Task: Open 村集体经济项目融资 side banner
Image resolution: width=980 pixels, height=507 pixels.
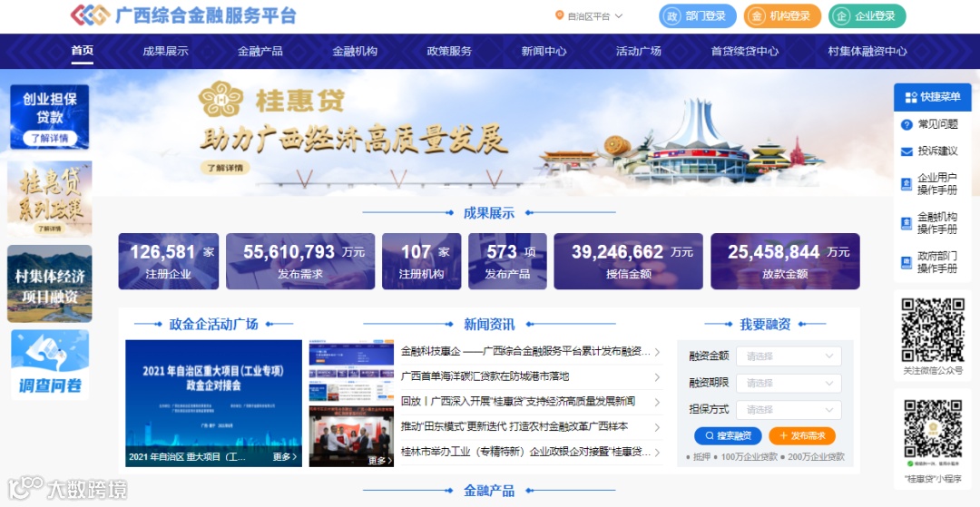Action: (49, 284)
